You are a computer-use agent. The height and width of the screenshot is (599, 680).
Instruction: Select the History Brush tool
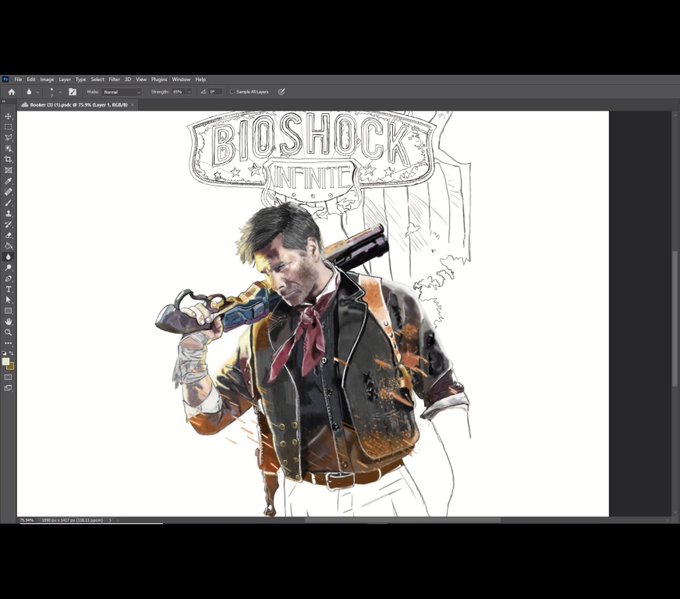[8, 225]
